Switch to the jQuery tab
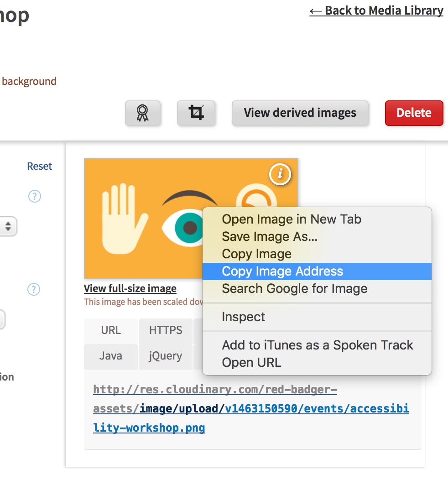Screen dimensions: 448x480 (x=165, y=356)
